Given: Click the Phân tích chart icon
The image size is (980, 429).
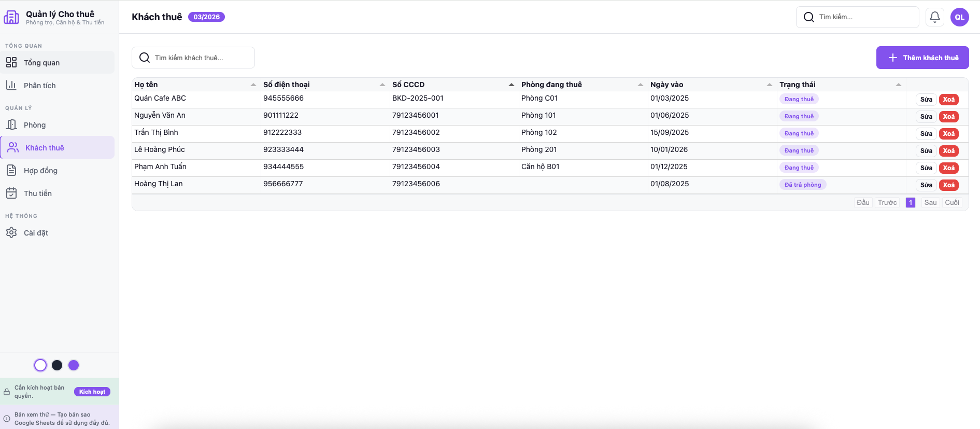Looking at the screenshot, I should tap(11, 86).
